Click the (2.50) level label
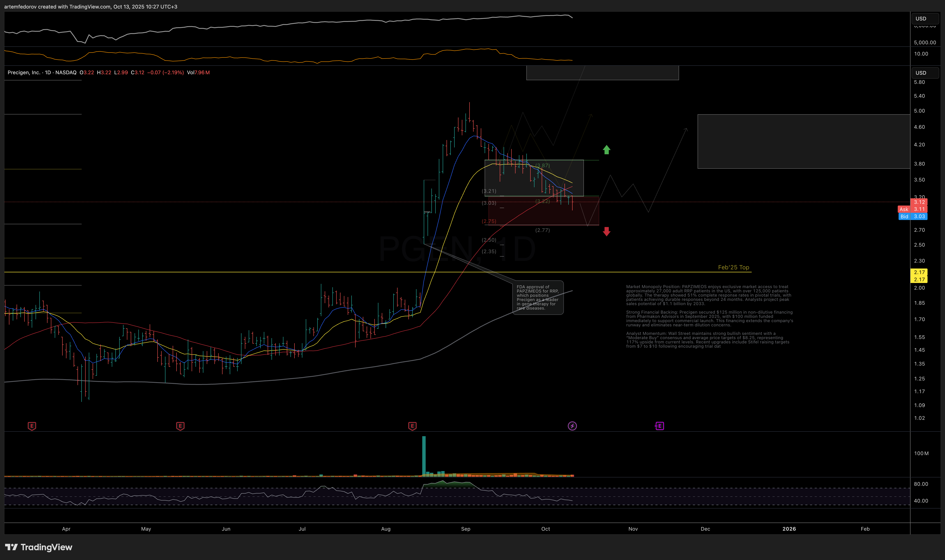Viewport: 945px width, 560px height. coord(489,240)
